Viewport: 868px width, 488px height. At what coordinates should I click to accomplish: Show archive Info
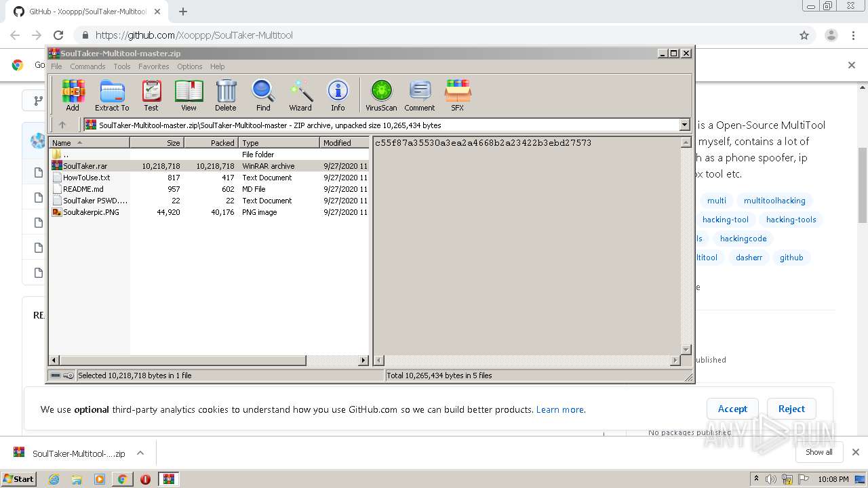point(338,95)
